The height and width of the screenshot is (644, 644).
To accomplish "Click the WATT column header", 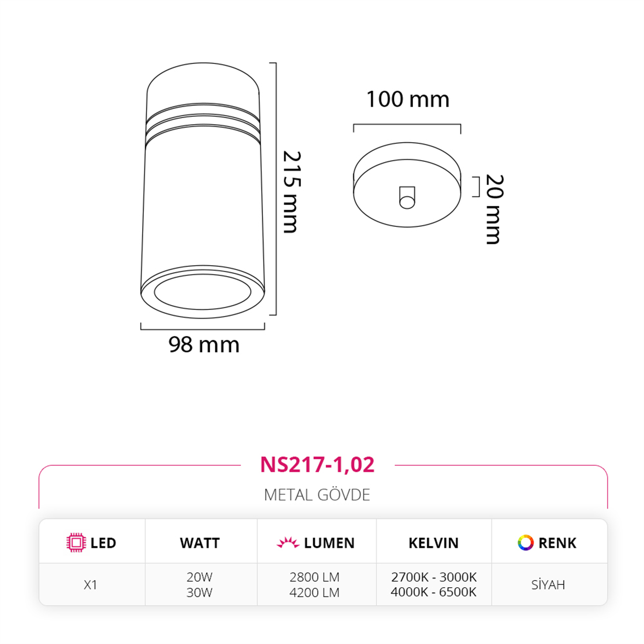I will click(x=200, y=543).
